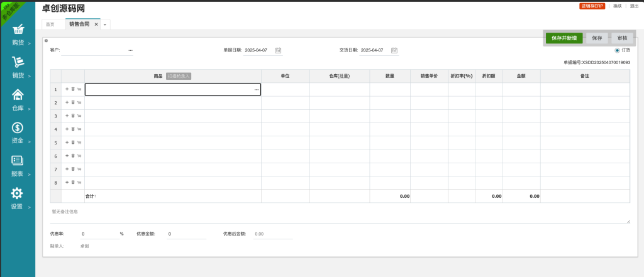Viewport: 644px width, 277px height.
Task: Click the 换肤 link
Action: point(618,6)
